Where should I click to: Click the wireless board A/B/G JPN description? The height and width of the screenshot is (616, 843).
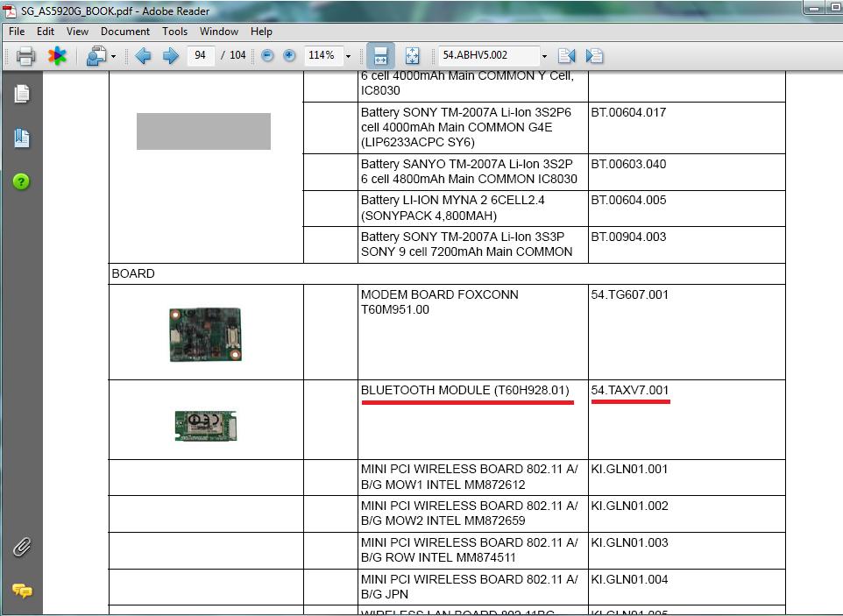[x=470, y=586]
